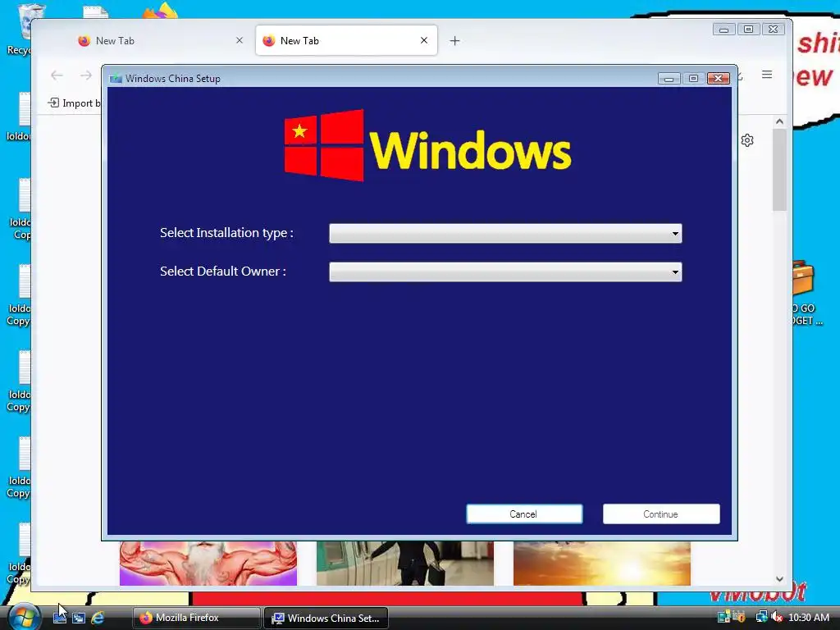The image size is (840, 630).
Task: Minimize the Windows China Setup window
Action: 669,79
